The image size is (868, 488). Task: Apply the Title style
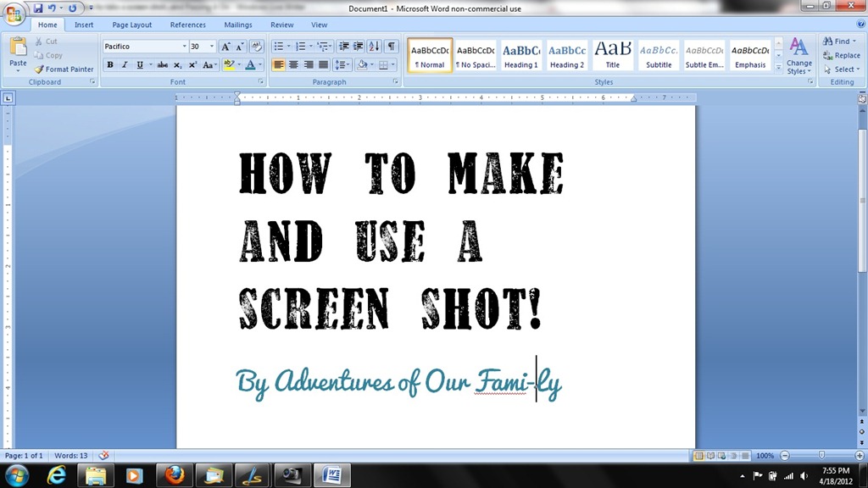click(x=613, y=55)
